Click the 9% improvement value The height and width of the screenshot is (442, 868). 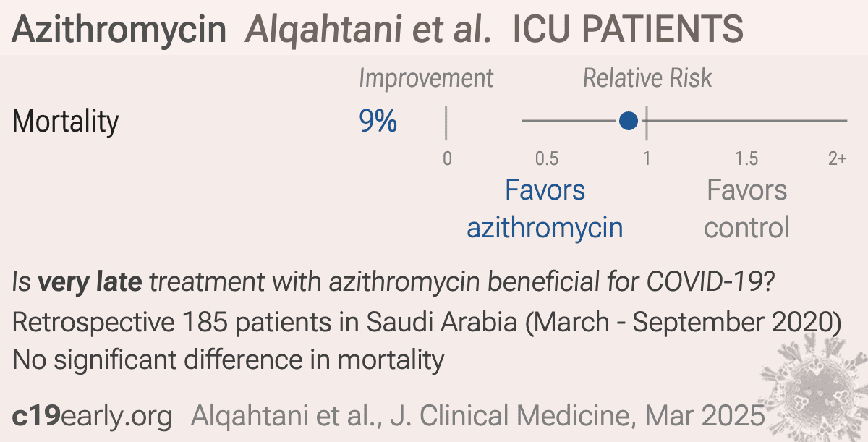pos(378,122)
